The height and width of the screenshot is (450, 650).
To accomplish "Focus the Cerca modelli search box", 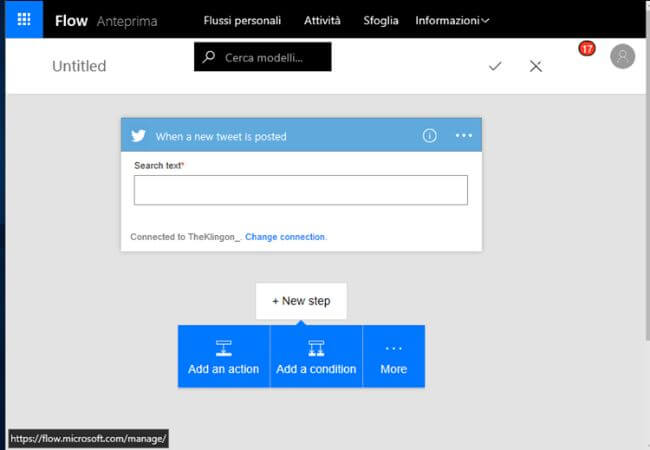I will [263, 57].
